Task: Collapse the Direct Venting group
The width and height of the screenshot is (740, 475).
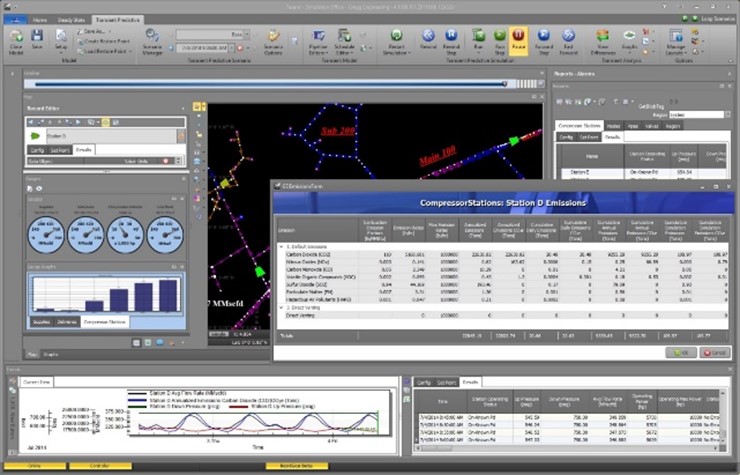Action: click(281, 307)
